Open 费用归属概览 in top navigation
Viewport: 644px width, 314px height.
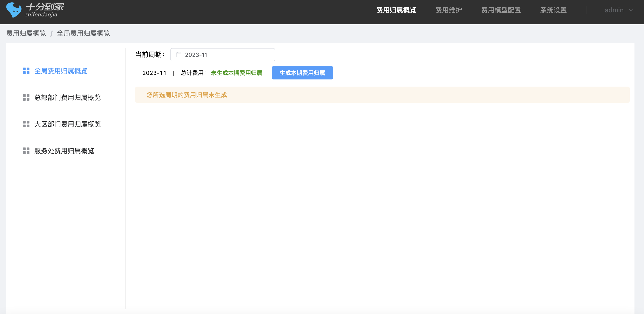[396, 10]
